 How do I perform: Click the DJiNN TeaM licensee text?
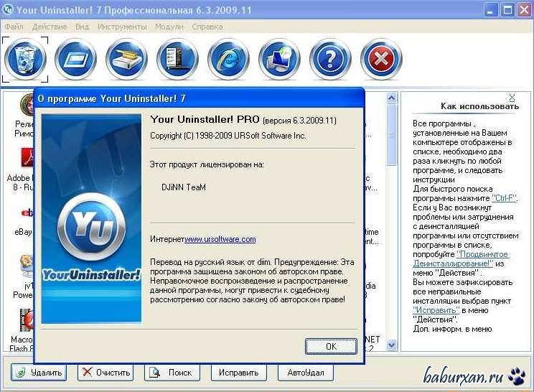(184, 187)
